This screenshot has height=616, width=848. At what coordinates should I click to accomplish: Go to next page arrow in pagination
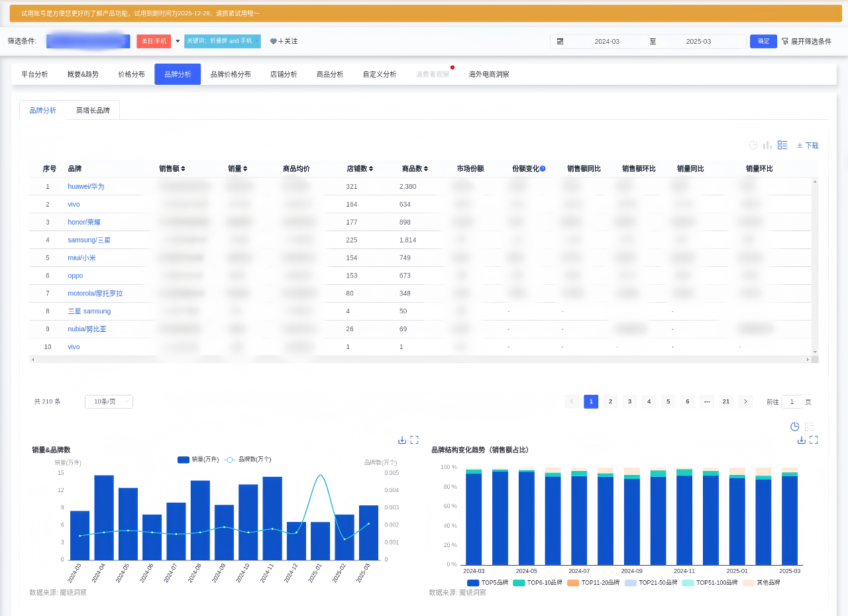pyautogui.click(x=745, y=401)
